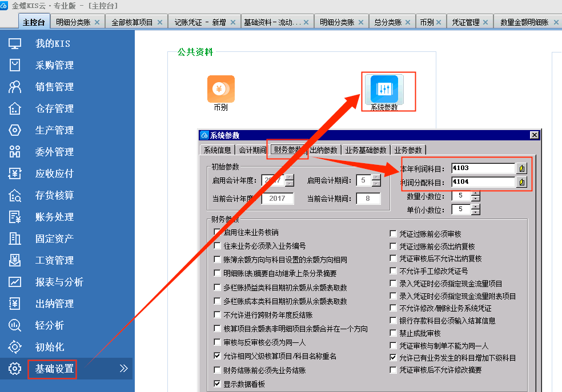Go to 销售管理 module
This screenshot has height=392, width=562.
click(54, 87)
